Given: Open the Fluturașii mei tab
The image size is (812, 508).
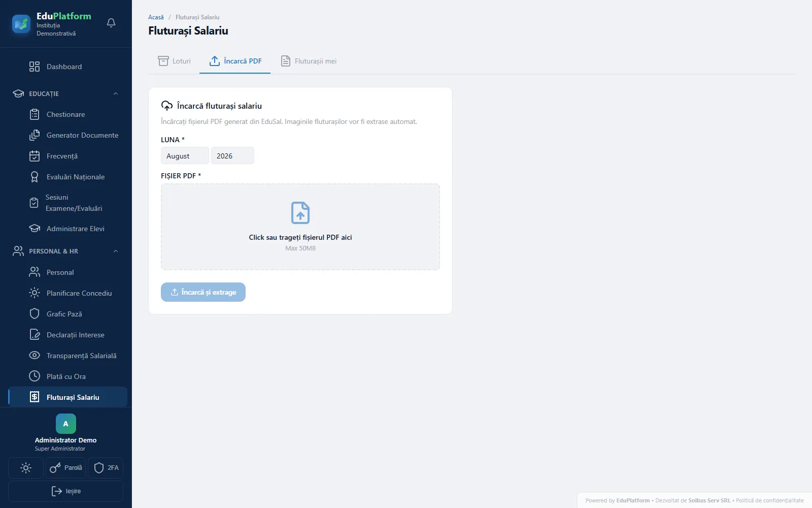Looking at the screenshot, I should [308, 61].
